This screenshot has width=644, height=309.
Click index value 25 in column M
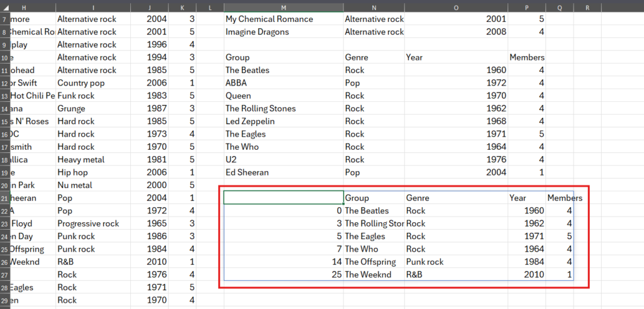coord(284,274)
